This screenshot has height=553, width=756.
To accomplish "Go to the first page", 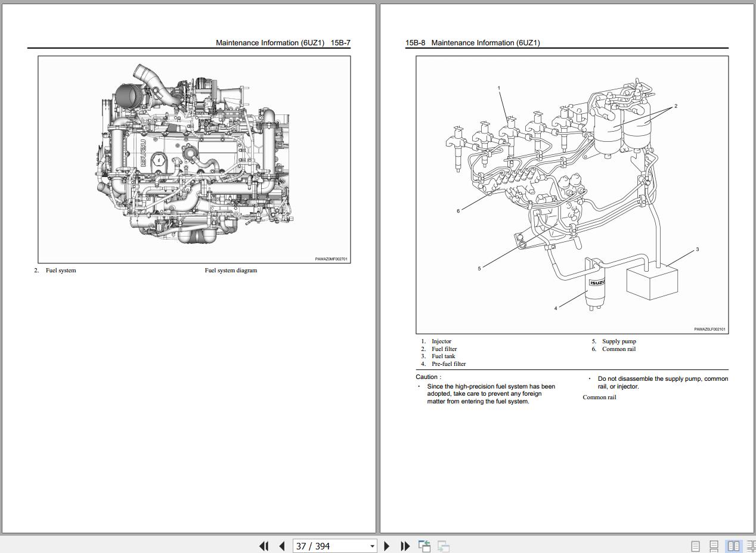I will pyautogui.click(x=264, y=546).
